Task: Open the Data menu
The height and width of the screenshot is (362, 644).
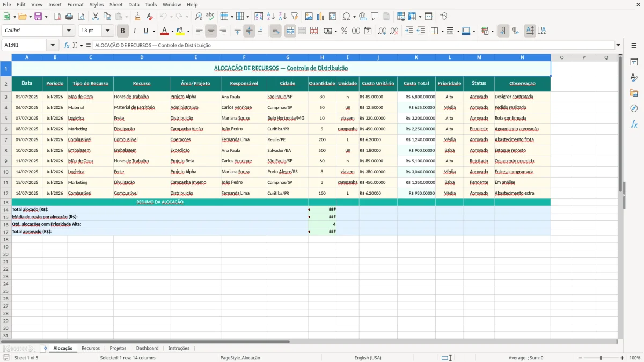Action: point(134,4)
